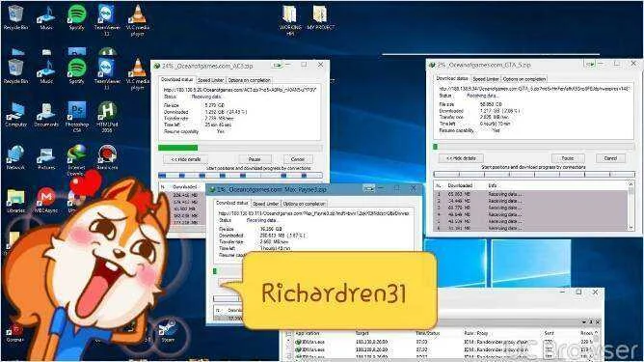
Task: Switch to Speed Limiter tab in GTA_5.zip window
Action: click(486, 79)
